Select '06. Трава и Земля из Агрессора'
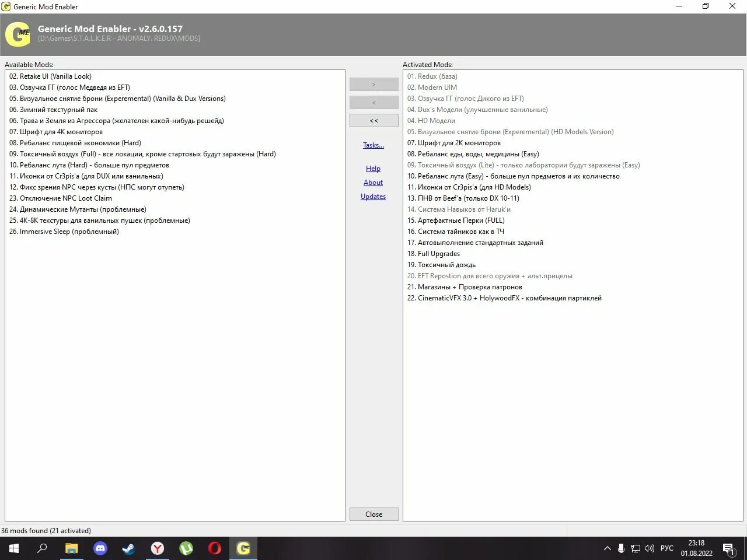Viewport: 747px width, 560px height. (117, 121)
